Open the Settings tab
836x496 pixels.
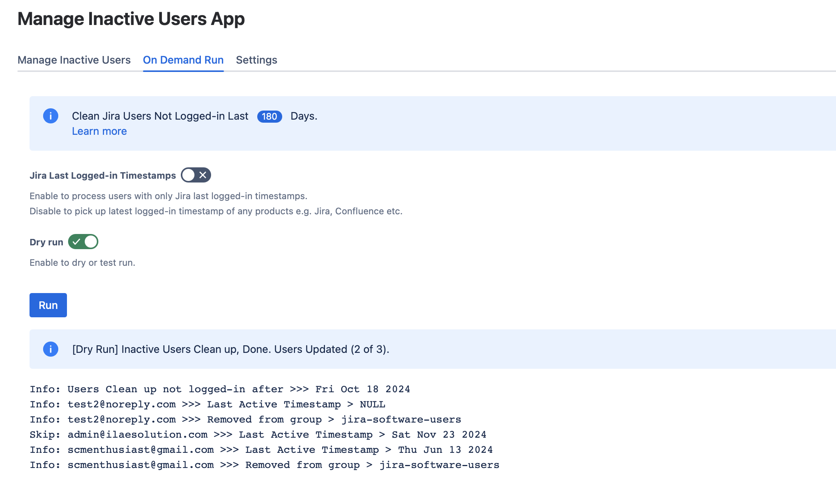click(x=256, y=60)
